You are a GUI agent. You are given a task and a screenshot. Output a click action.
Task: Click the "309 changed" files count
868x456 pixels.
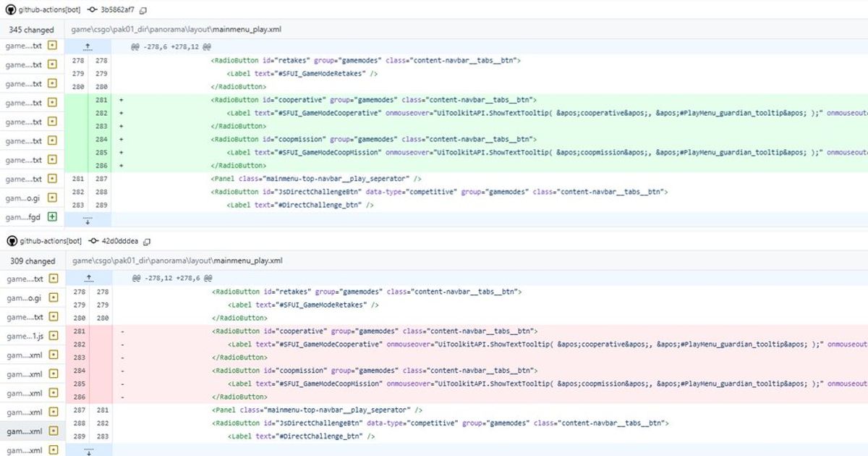31,261
